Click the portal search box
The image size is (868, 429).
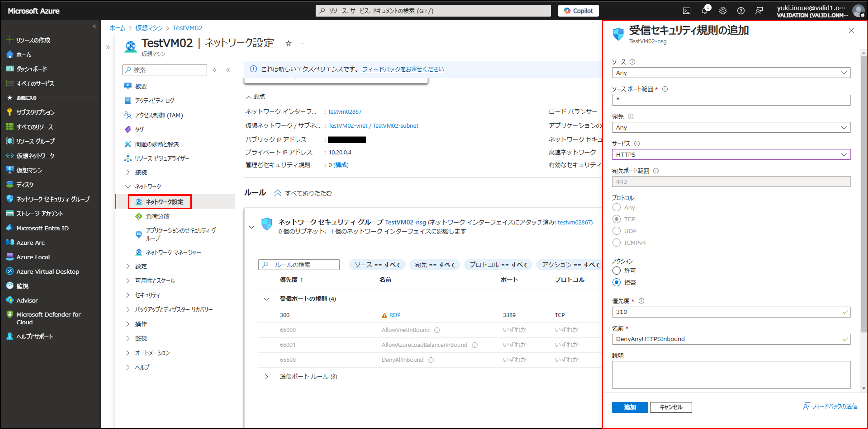point(433,11)
